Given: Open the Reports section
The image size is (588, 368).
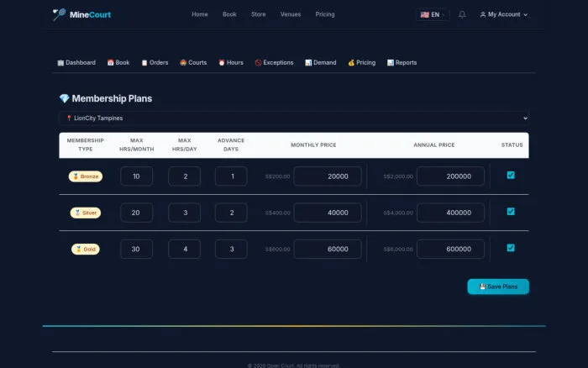Looking at the screenshot, I should pyautogui.click(x=402, y=63).
